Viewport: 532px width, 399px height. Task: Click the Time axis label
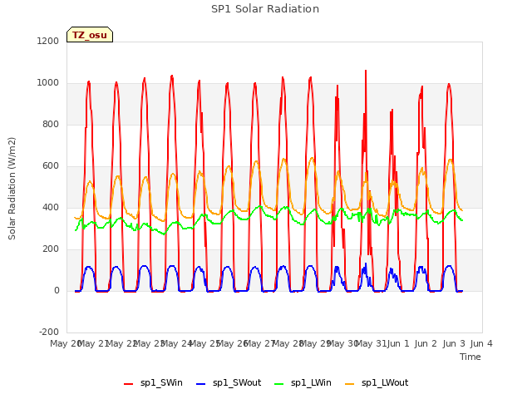pyautogui.click(x=470, y=357)
